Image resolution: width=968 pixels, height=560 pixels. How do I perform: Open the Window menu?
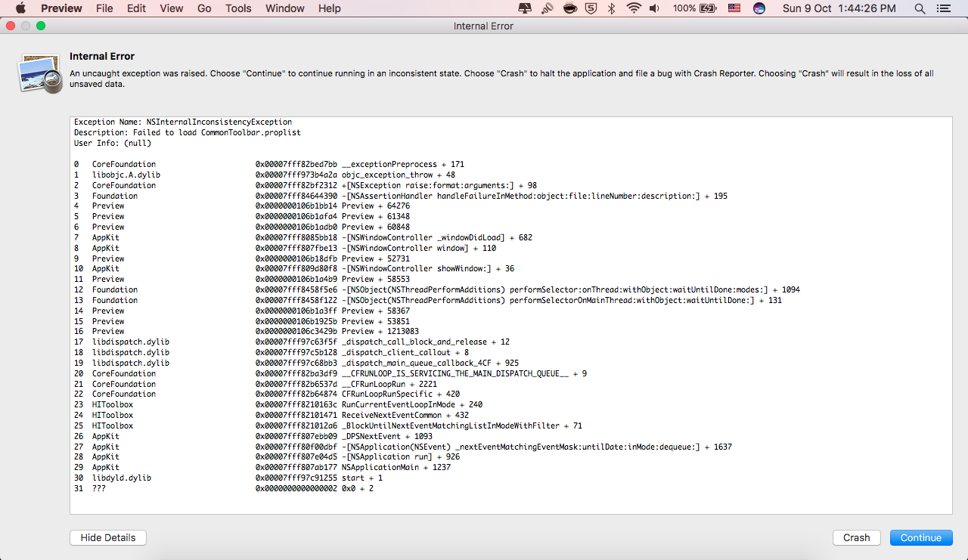[x=285, y=8]
